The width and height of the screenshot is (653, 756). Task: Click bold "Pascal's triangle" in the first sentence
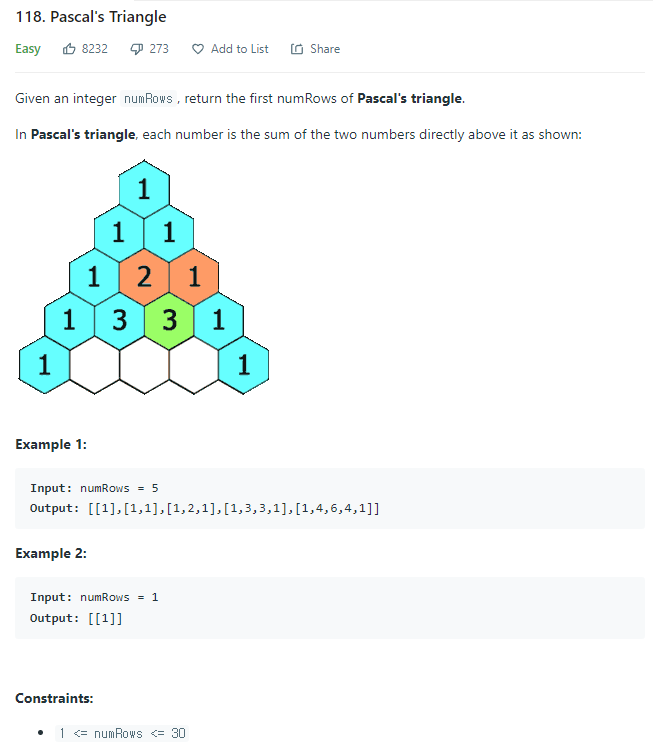coord(410,99)
